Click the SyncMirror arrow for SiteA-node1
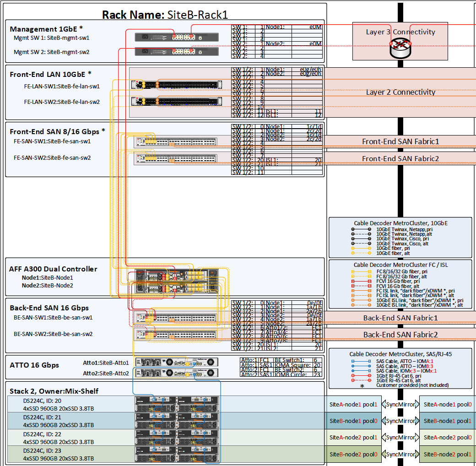The width and height of the screenshot is (476, 466). click(x=400, y=404)
